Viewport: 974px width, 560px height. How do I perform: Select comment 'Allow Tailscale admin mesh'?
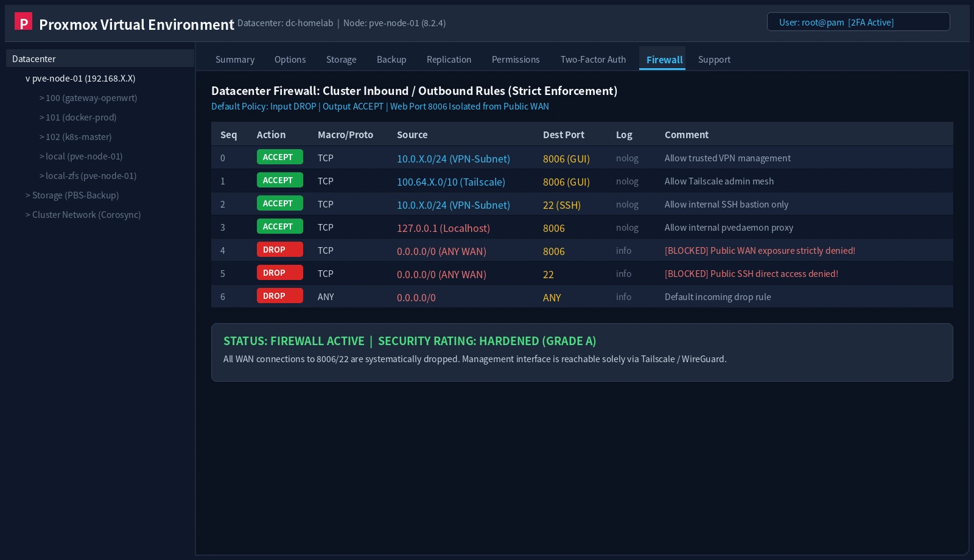(719, 181)
